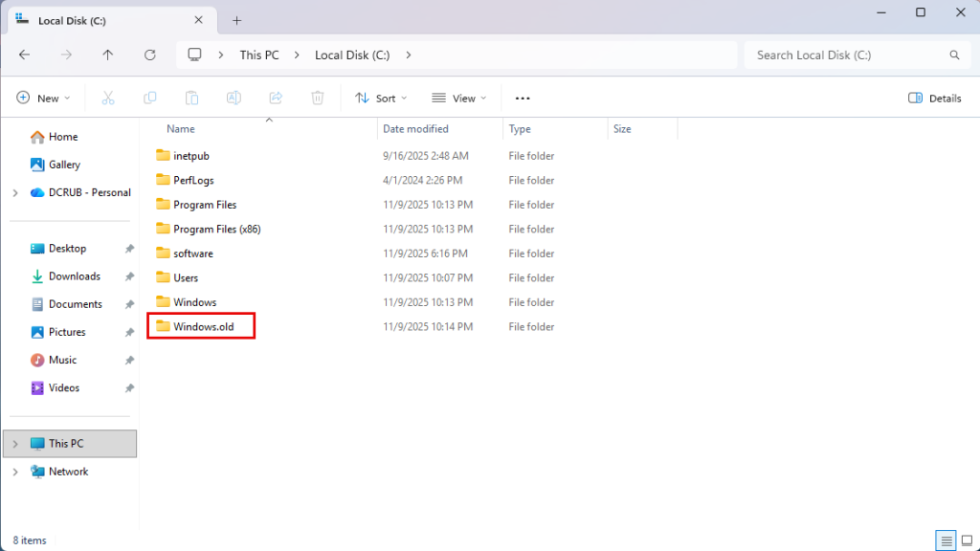Switch to large thumbnails view icon
980x551 pixels.
[967, 540]
